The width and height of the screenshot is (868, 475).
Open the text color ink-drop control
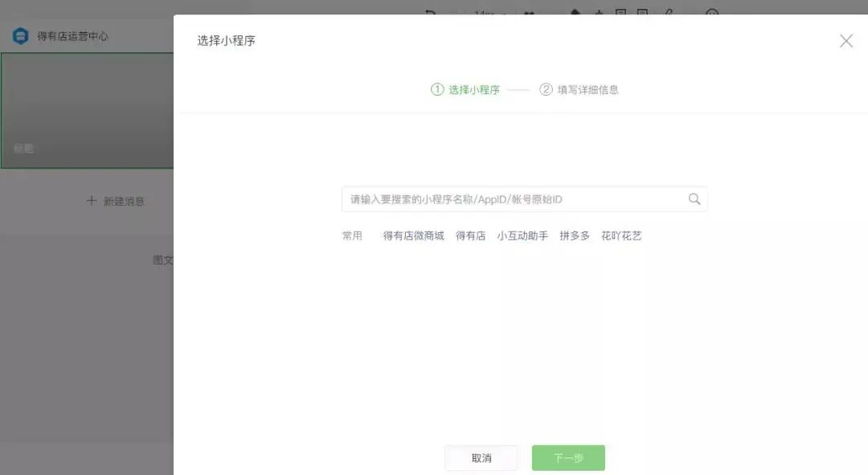point(574,10)
